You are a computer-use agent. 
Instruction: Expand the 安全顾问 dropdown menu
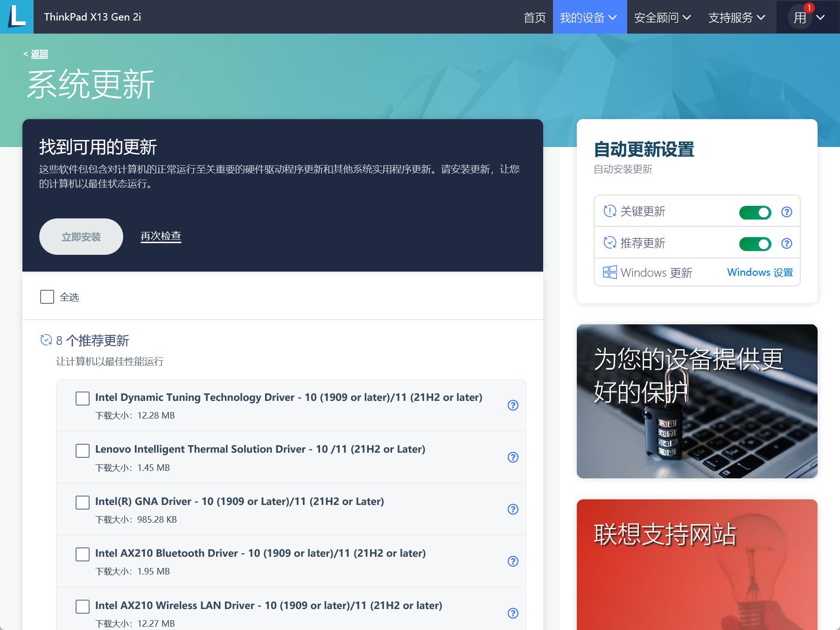pyautogui.click(x=663, y=17)
